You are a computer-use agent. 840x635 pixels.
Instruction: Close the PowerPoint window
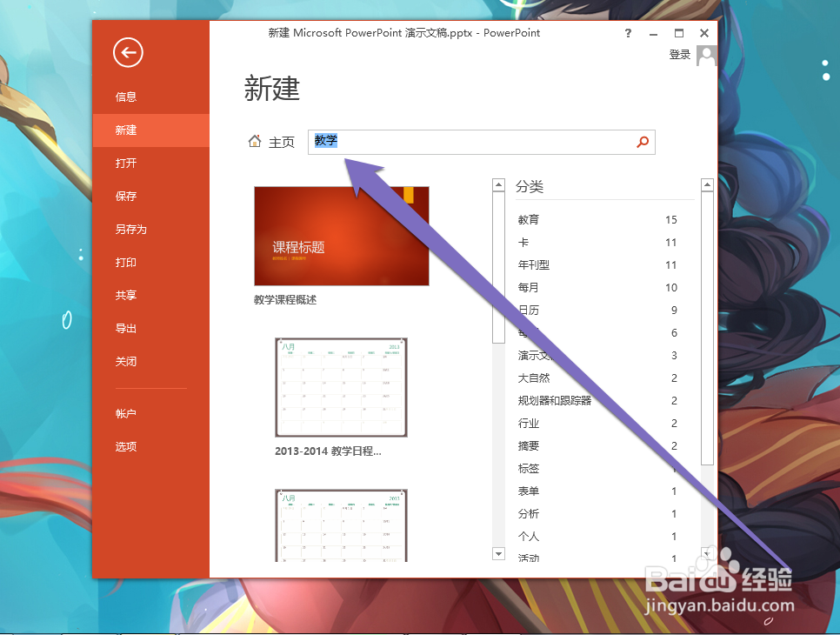704,33
